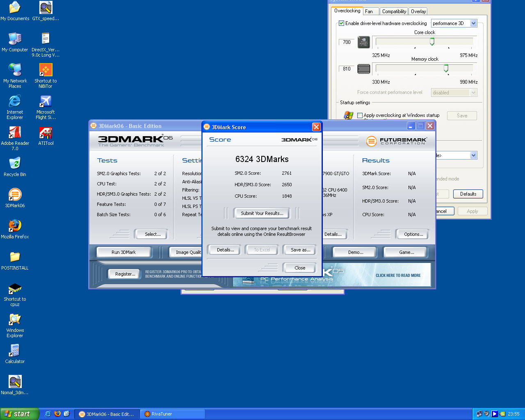The height and width of the screenshot is (420, 525).
Task: Close the 3DMark Score dialog
Action: 316,127
